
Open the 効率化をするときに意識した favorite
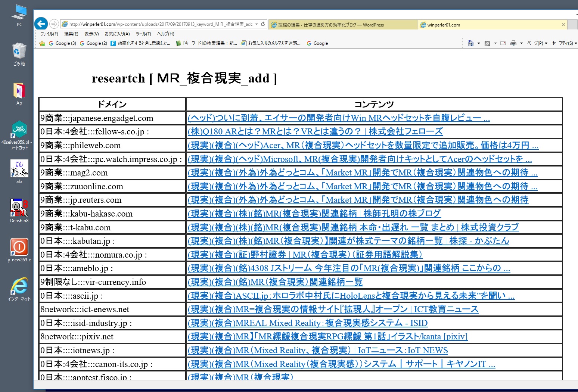[140, 43]
